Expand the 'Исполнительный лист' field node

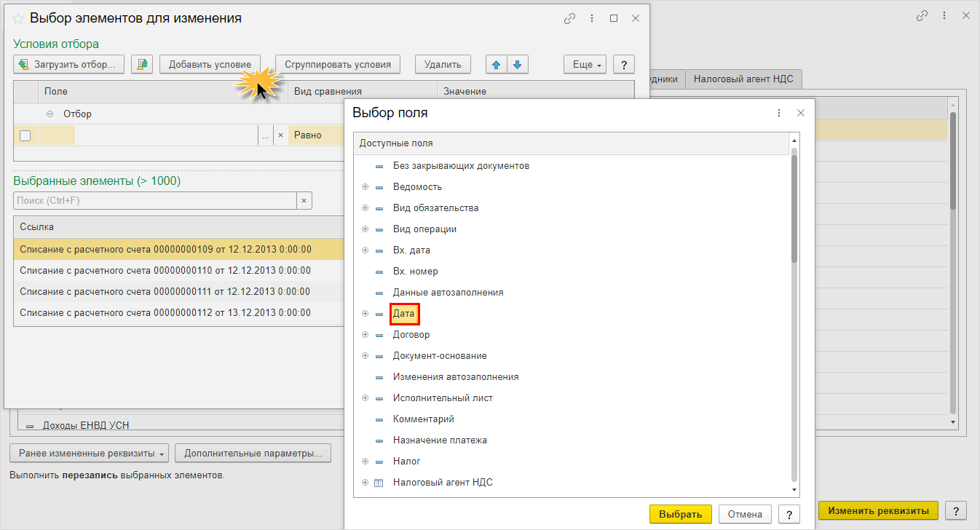tap(365, 398)
